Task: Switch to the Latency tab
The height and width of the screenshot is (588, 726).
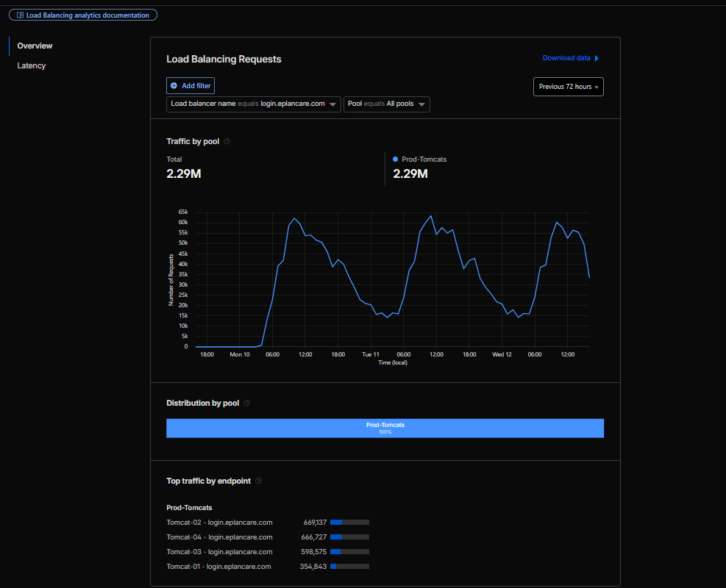Action: tap(32, 65)
